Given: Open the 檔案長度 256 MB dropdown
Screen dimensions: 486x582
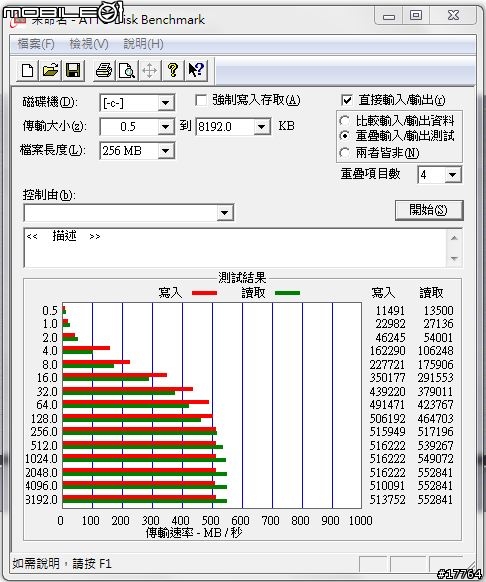Looking at the screenshot, I should coord(166,151).
